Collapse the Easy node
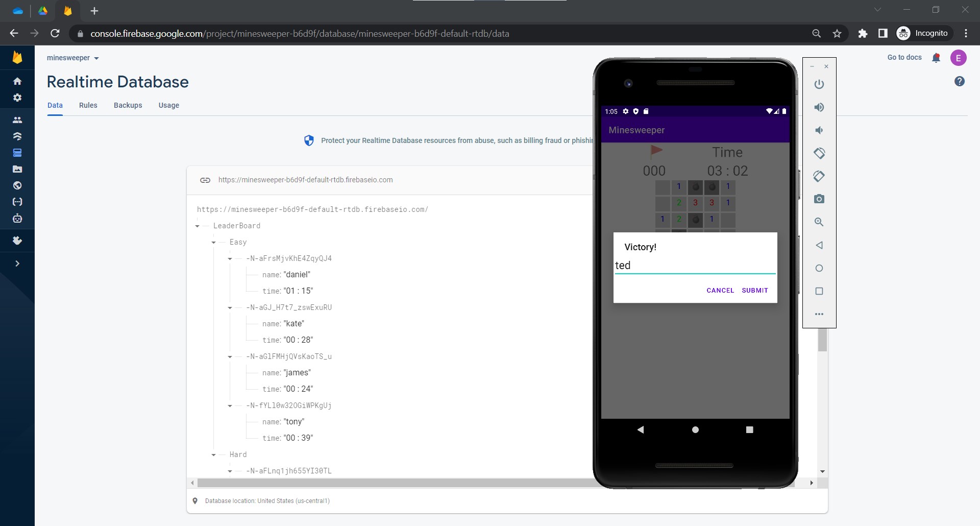980x526 pixels. pyautogui.click(x=214, y=243)
